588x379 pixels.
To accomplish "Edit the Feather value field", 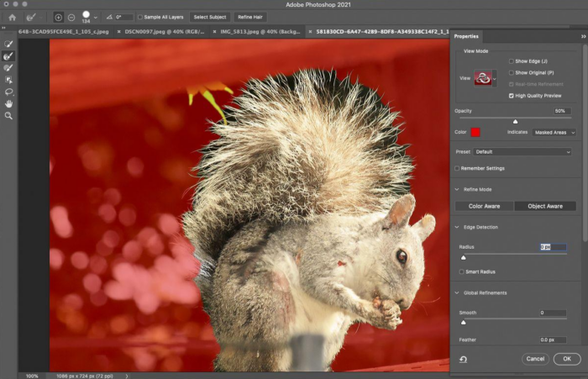I will (x=553, y=340).
